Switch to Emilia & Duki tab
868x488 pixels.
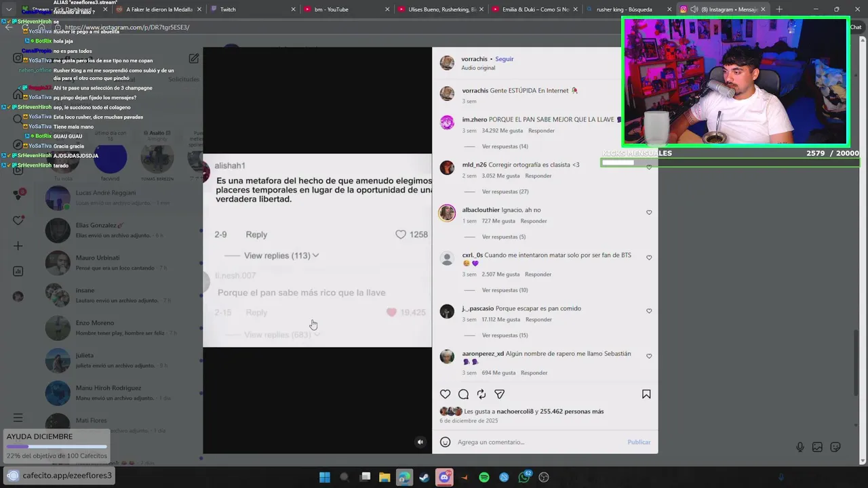[534, 9]
